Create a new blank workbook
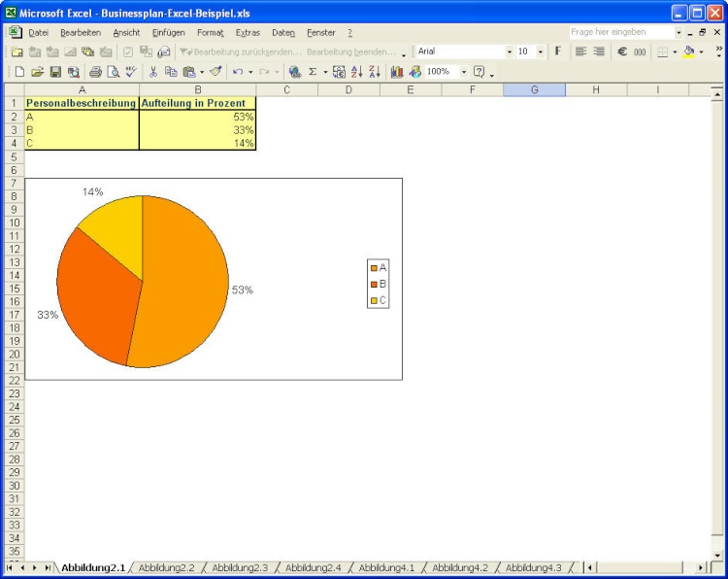Screen dimensions: 728x579 (x=19, y=72)
